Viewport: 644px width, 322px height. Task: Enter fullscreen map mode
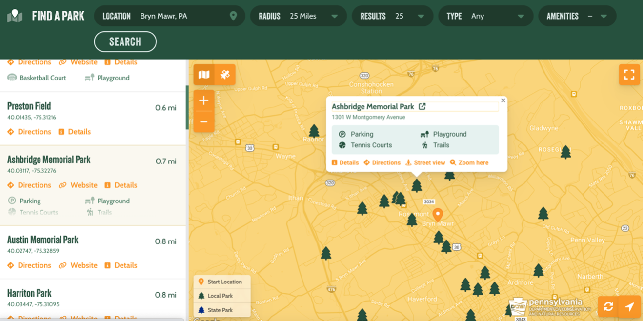(629, 75)
